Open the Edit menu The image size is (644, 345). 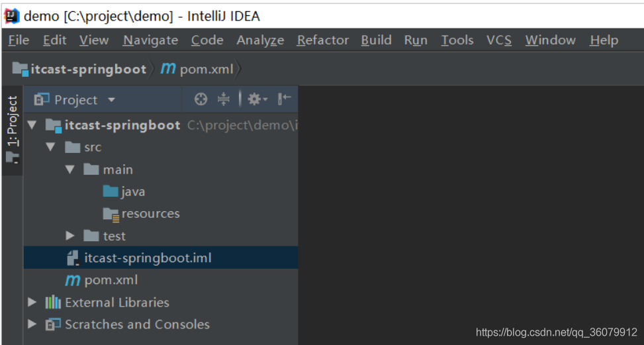(55, 40)
